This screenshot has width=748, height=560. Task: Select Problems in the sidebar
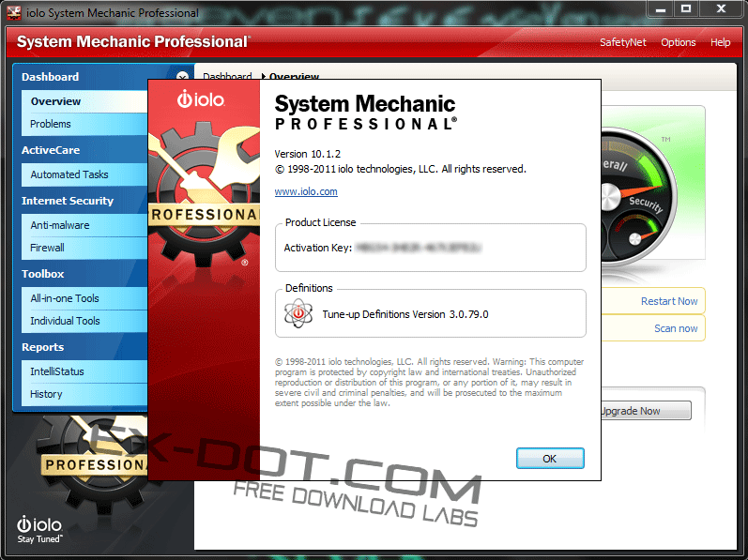coord(84,124)
